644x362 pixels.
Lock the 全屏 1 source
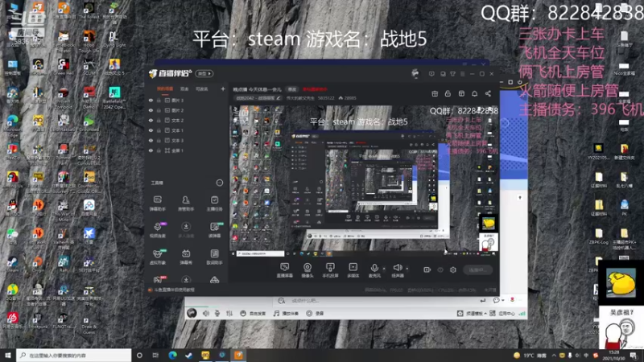click(x=159, y=150)
